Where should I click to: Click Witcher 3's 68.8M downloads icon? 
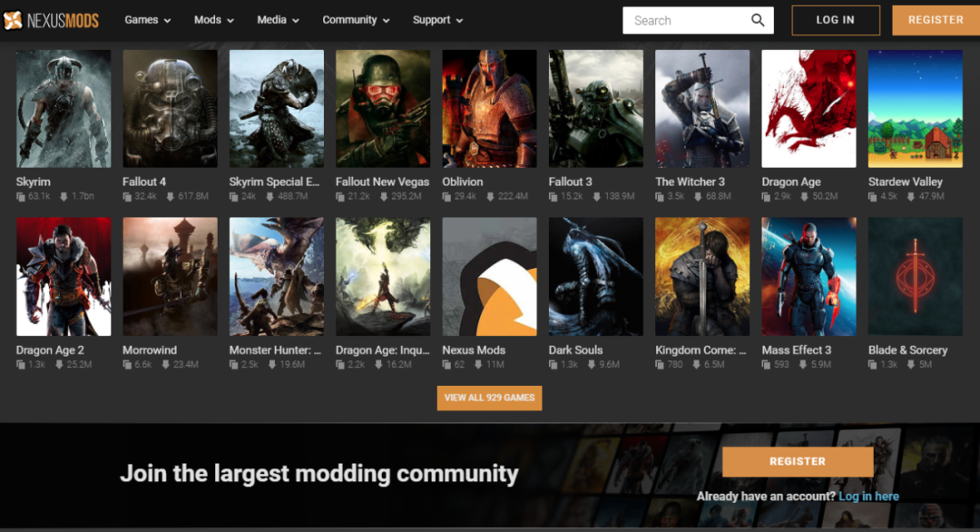pos(698,197)
